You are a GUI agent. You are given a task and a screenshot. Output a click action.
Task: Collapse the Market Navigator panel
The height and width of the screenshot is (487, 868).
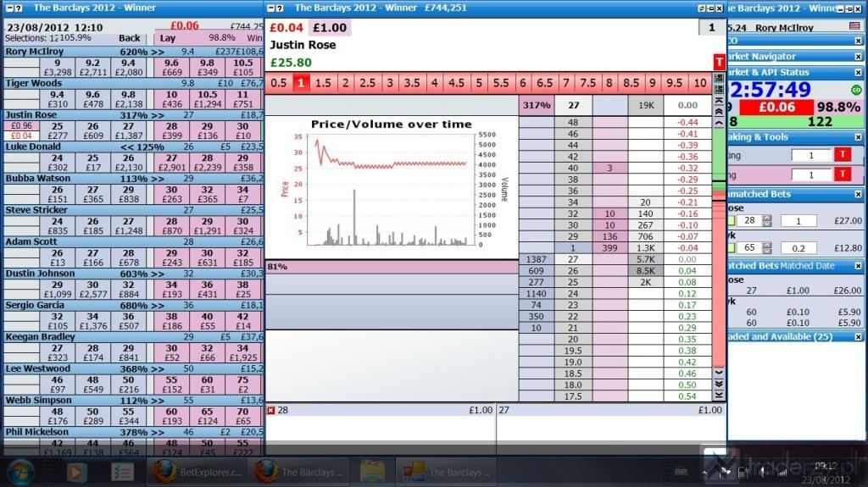(x=859, y=57)
